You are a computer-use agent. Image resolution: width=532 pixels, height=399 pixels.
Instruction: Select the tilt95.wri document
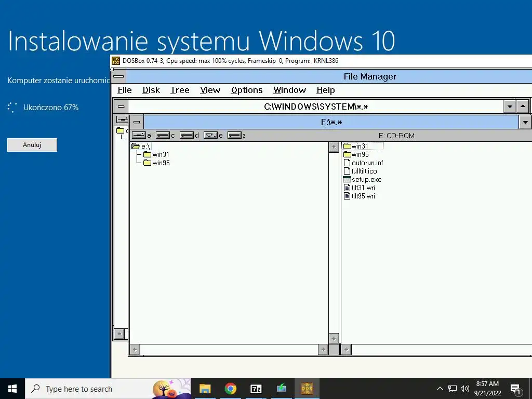(360, 196)
